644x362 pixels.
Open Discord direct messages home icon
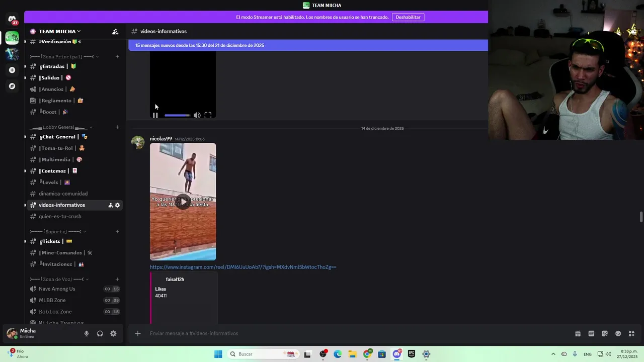12,20
